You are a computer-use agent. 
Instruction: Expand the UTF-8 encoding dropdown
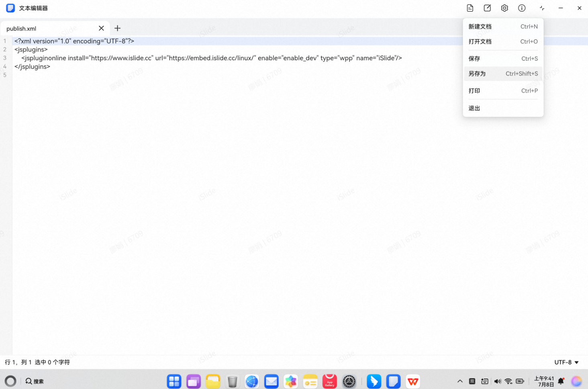point(566,362)
